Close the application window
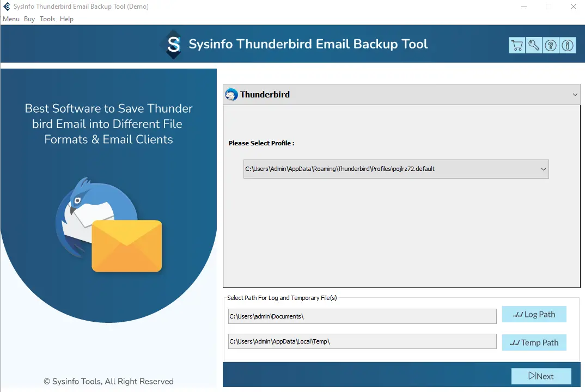This screenshot has height=392, width=585. point(574,7)
